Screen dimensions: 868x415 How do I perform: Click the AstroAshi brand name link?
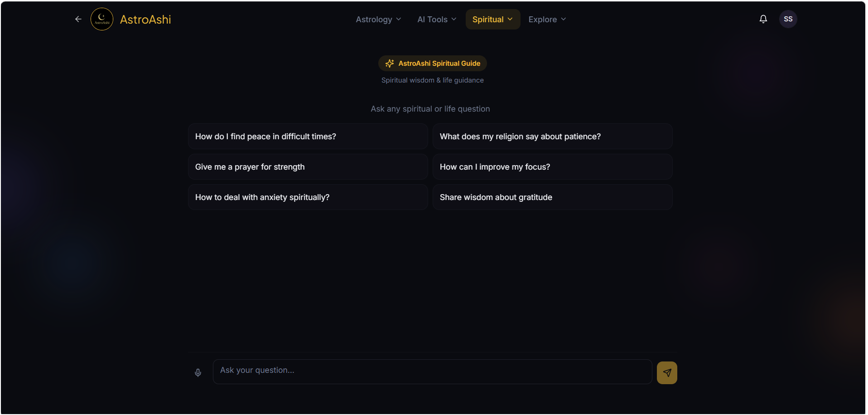pos(145,20)
